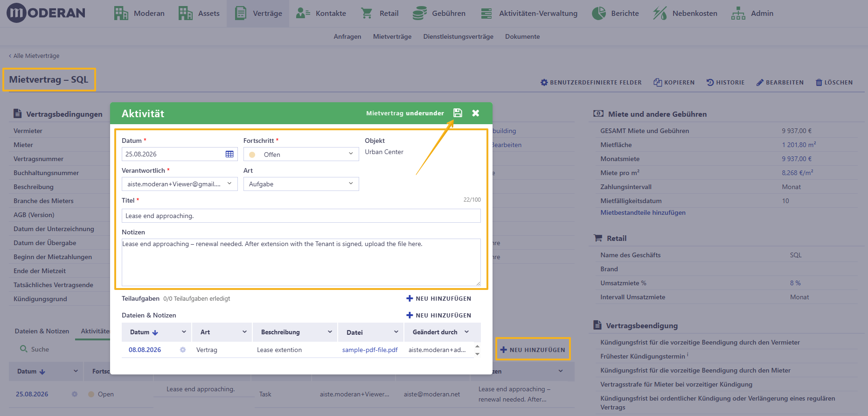Open the Geändert durch column dropdown

tap(466, 332)
